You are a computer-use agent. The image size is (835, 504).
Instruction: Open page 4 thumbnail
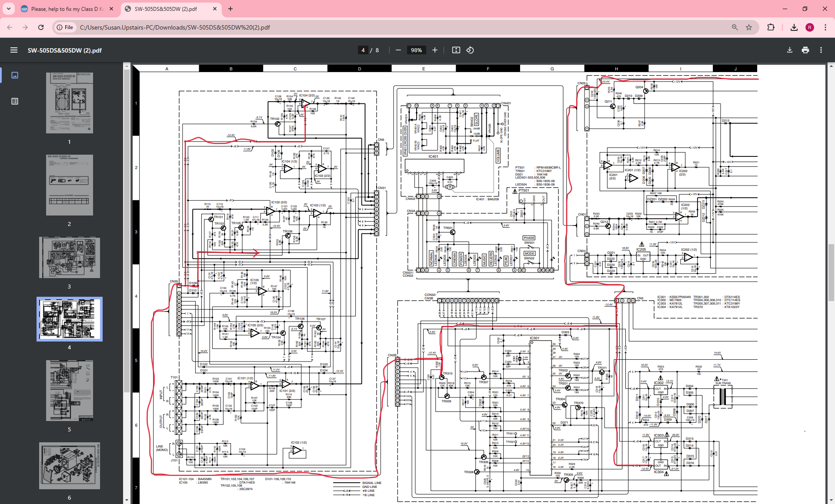tap(70, 319)
